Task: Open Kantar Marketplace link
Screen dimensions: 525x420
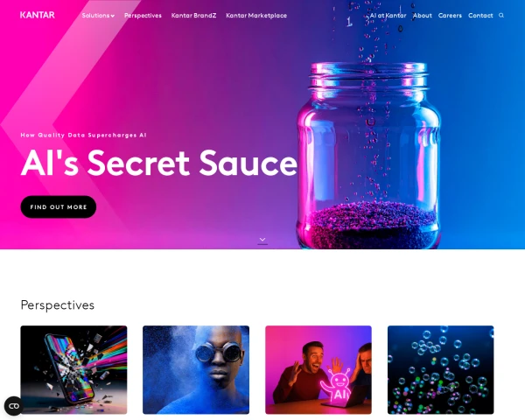Action: 256,16
